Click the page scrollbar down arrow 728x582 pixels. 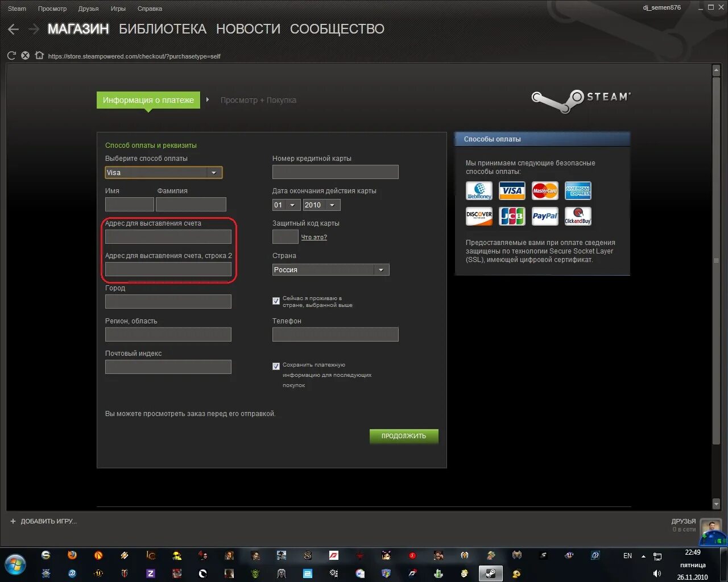(716, 504)
